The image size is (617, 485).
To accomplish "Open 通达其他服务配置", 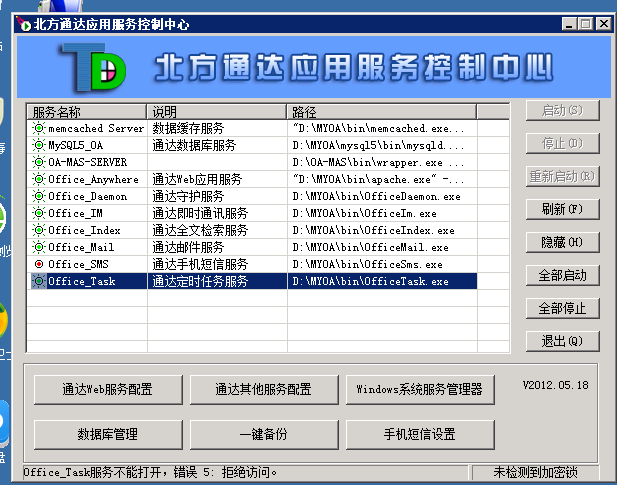I will pyautogui.click(x=264, y=389).
